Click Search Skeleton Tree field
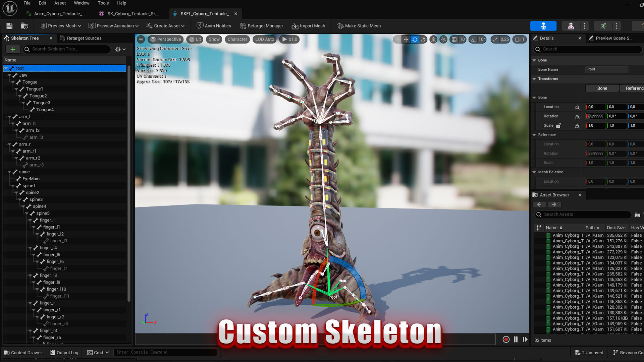This screenshot has width=644, height=362. tap(66, 49)
